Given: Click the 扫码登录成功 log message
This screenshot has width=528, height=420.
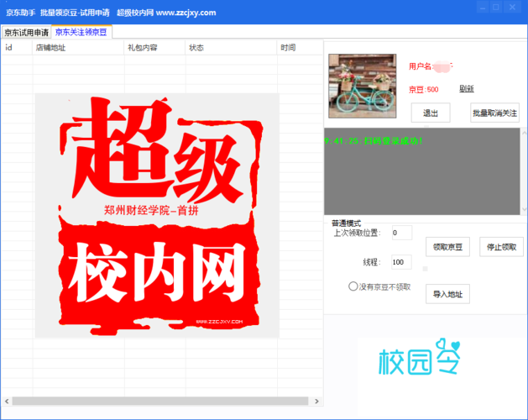Looking at the screenshot, I should [x=373, y=141].
